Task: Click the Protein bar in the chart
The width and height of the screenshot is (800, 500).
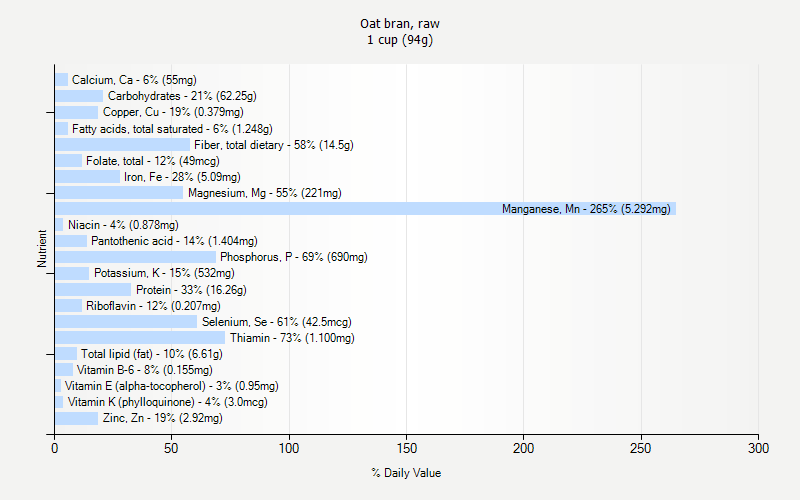Action: 93,290
